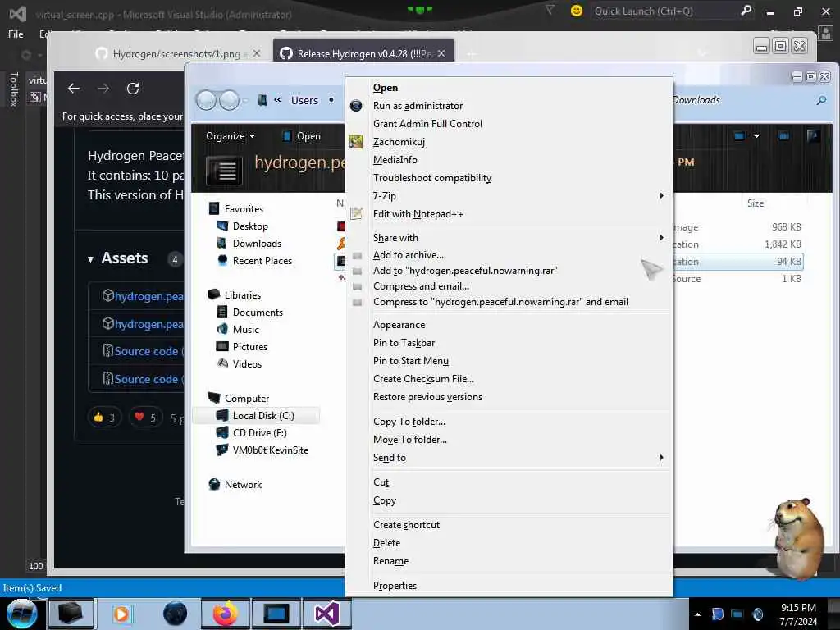The width and height of the screenshot is (840, 630).
Task: Select Desktop under Favorites
Action: [250, 226]
